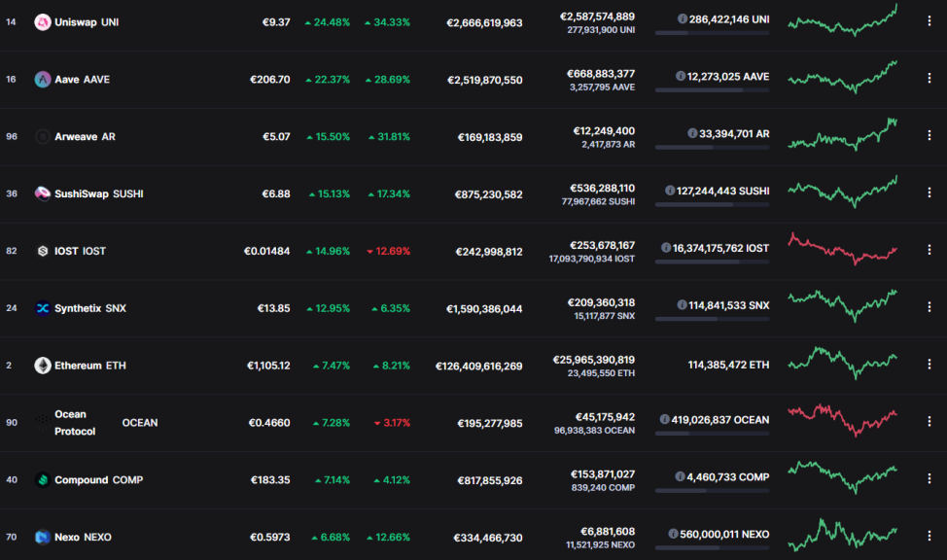Click Ethereum market cap €126,409,616,269
Image resolution: width=947 pixels, height=560 pixels.
(x=479, y=367)
